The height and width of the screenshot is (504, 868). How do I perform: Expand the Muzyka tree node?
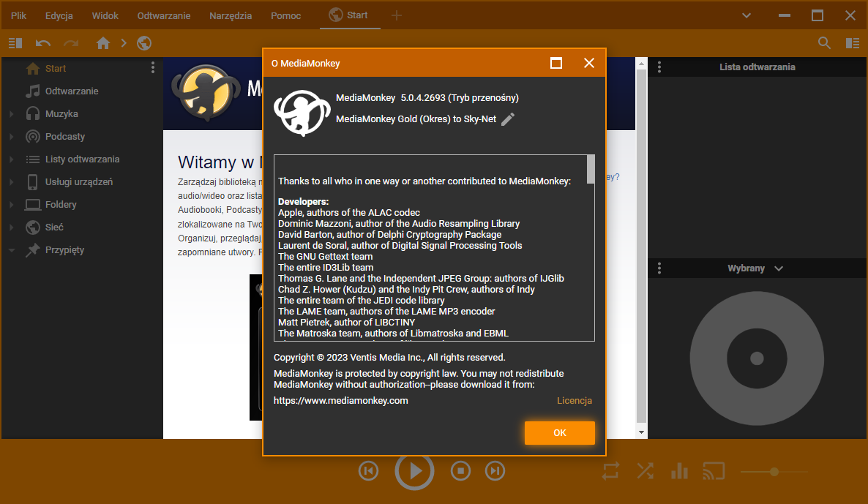click(11, 114)
